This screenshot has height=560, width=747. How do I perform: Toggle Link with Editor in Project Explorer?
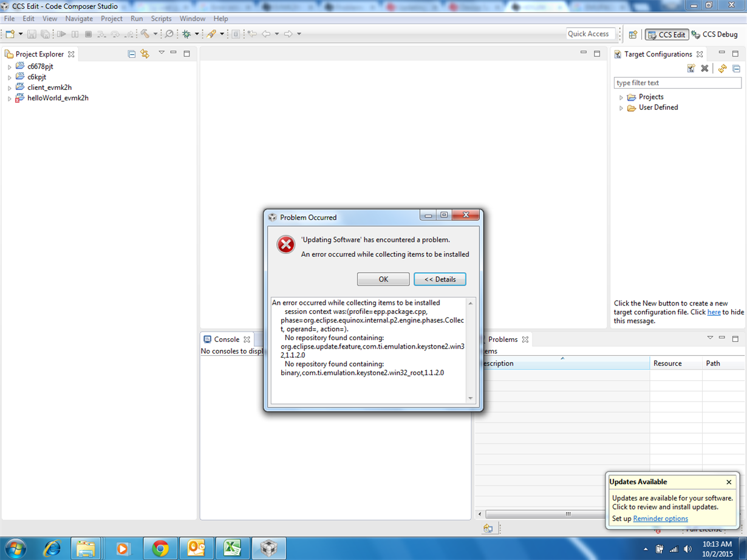click(145, 54)
